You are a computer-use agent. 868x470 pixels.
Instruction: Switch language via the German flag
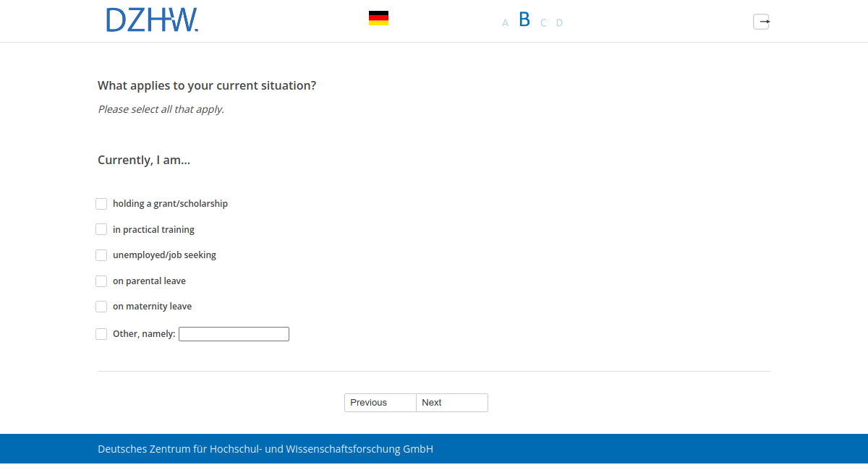[x=378, y=18]
